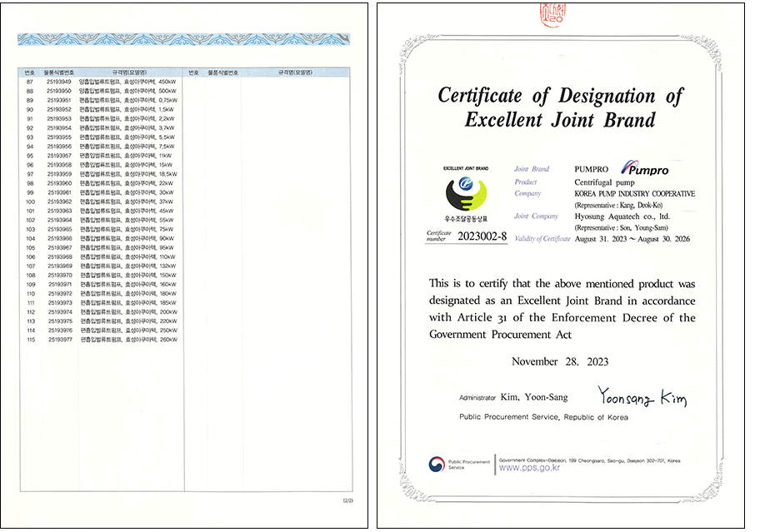
Task: Select row 92 ID 25193954
Action: (x=59, y=127)
